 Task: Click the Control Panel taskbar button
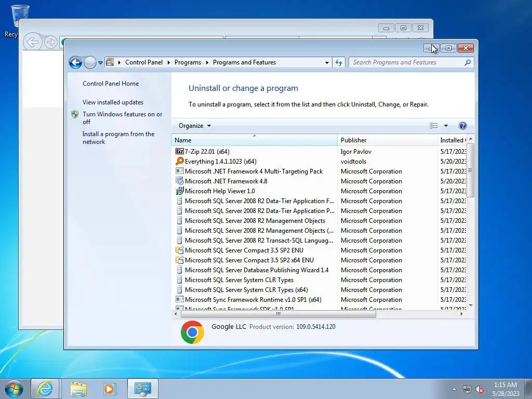[143, 389]
